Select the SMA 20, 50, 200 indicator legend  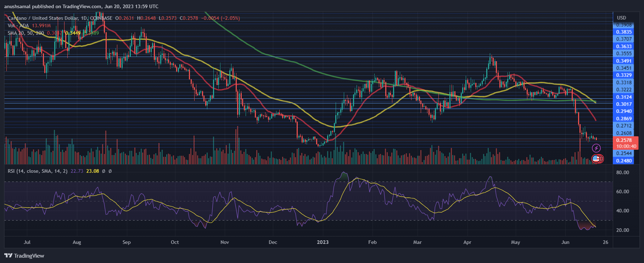(x=26, y=33)
